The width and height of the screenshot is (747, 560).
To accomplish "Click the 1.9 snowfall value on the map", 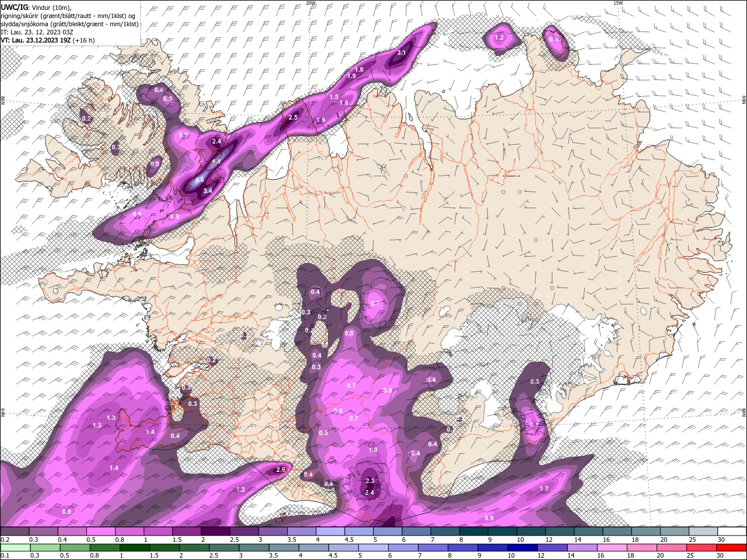I will click(351, 76).
